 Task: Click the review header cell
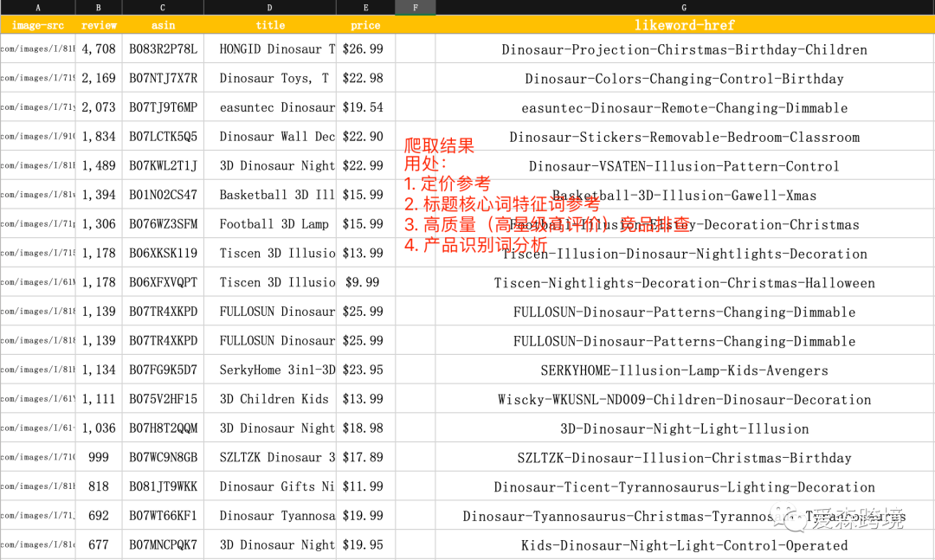[x=99, y=25]
